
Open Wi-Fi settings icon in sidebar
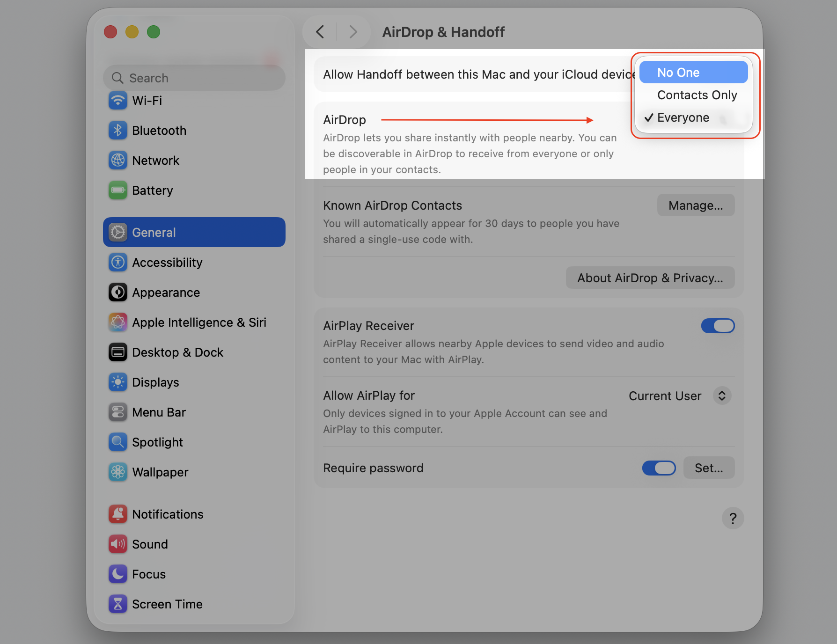tap(118, 101)
